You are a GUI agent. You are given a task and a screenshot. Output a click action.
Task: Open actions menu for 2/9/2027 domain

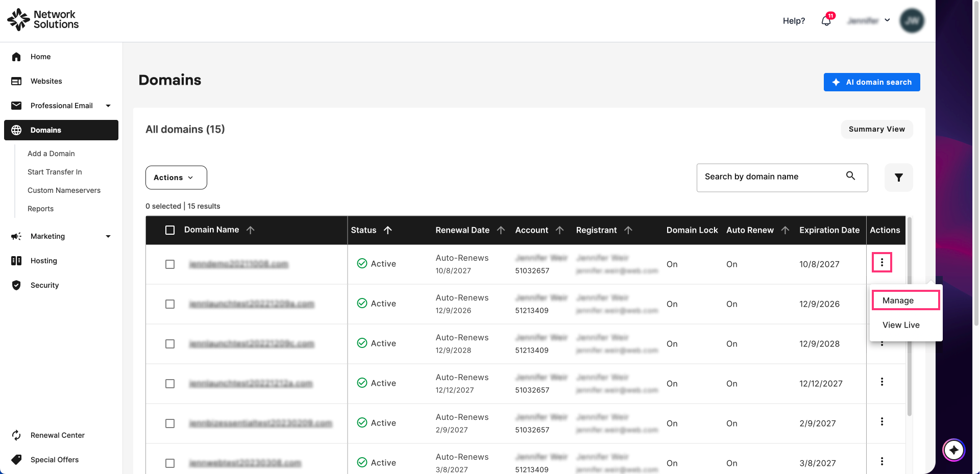point(882,421)
